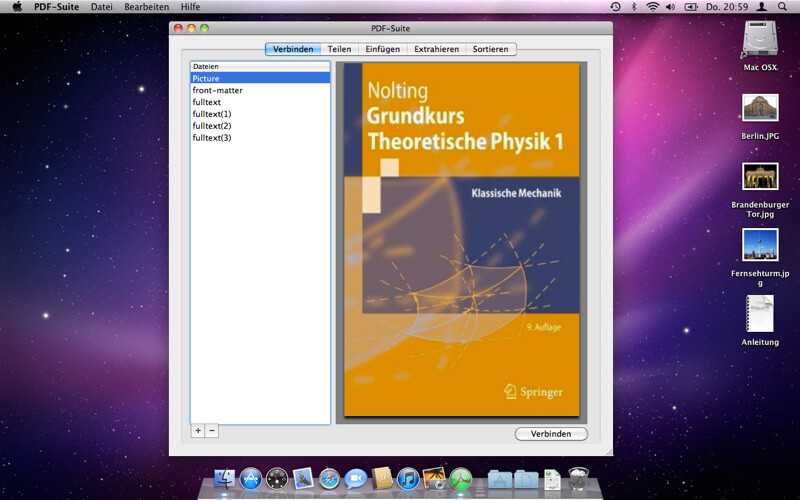Click the green PDF-Suite icon in Dock
This screenshot has height=500, width=800.
click(461, 479)
